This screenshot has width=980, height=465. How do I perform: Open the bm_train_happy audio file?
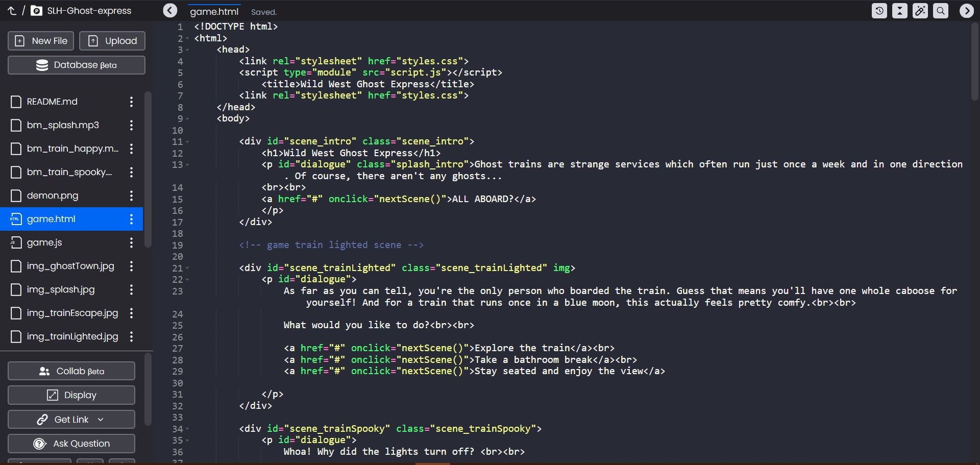72,149
